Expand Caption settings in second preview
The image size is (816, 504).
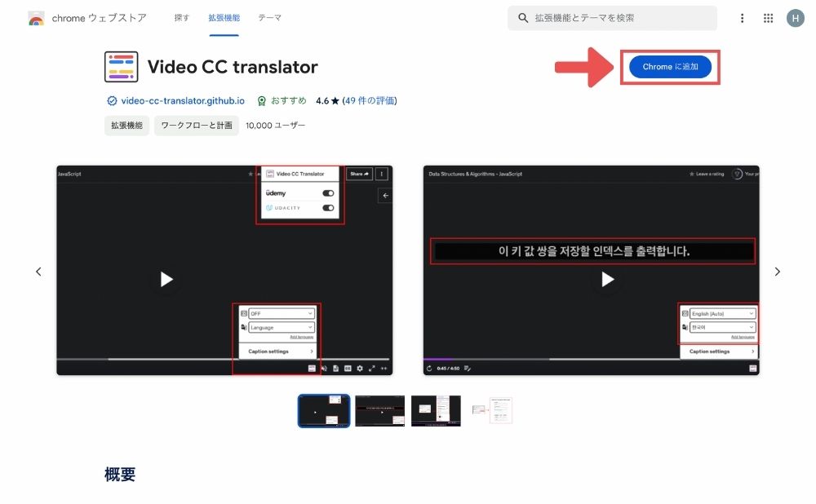pyautogui.click(x=721, y=351)
